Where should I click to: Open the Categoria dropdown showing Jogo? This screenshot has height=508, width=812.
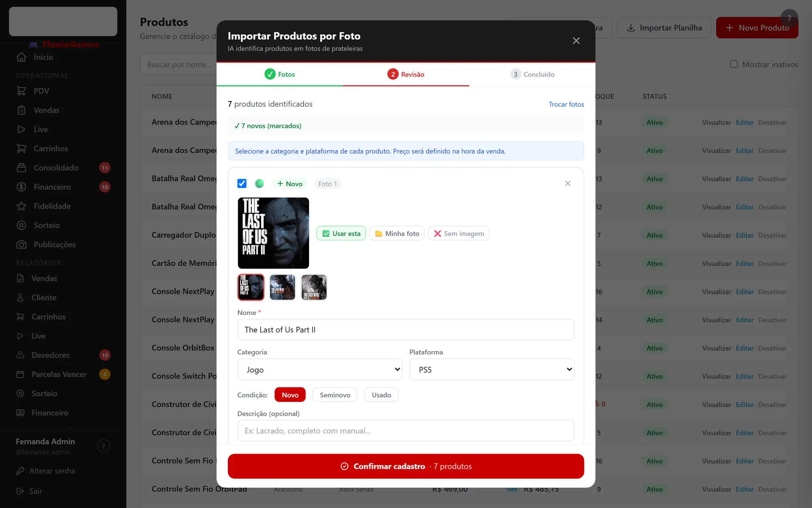(320, 369)
